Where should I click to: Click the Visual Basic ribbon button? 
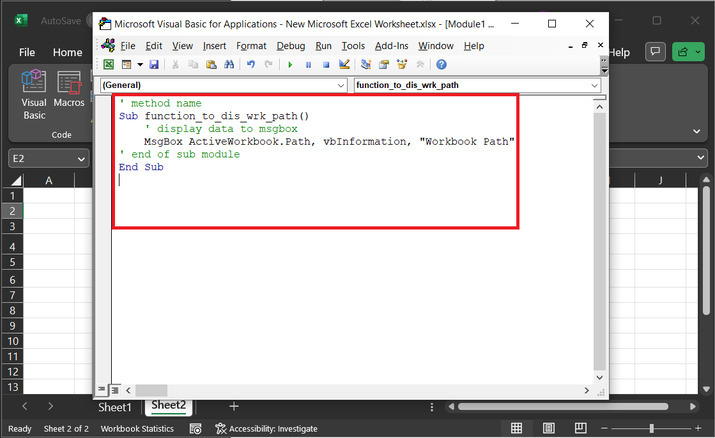tap(34, 95)
